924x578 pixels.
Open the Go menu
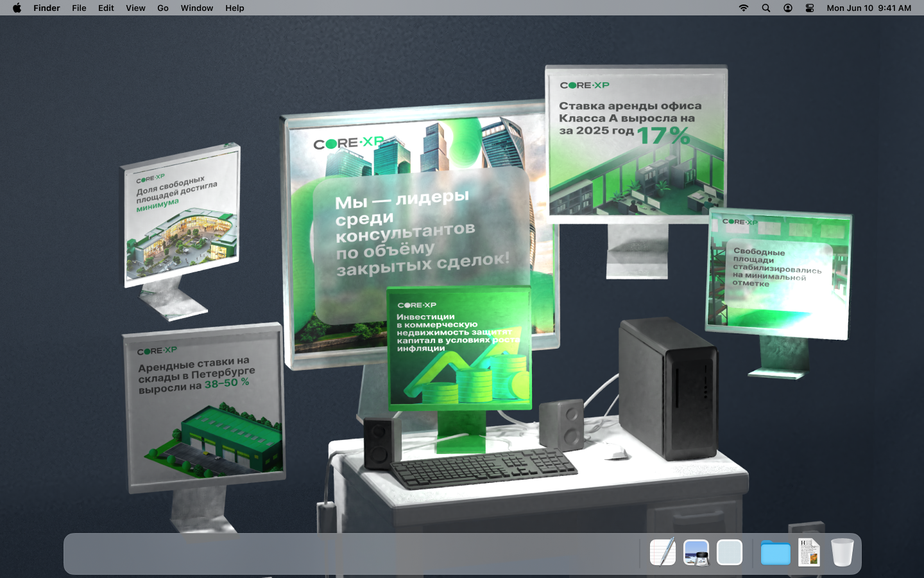(x=163, y=8)
